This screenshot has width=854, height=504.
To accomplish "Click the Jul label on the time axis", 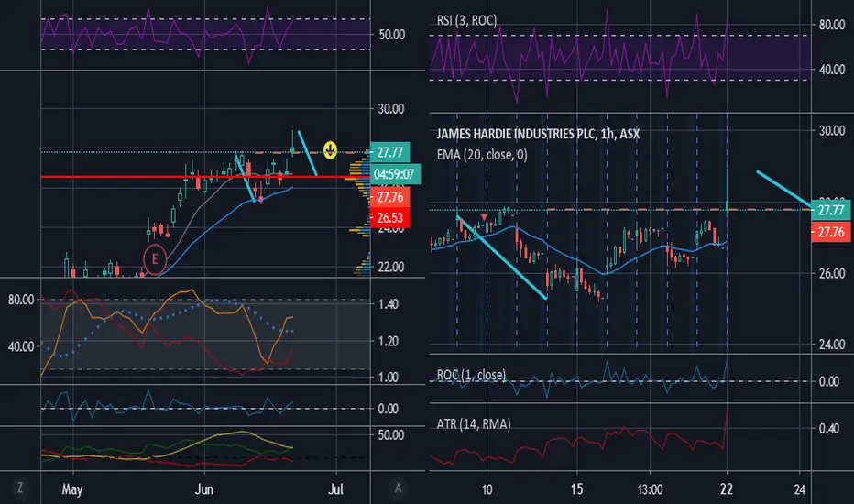I will pyautogui.click(x=336, y=489).
